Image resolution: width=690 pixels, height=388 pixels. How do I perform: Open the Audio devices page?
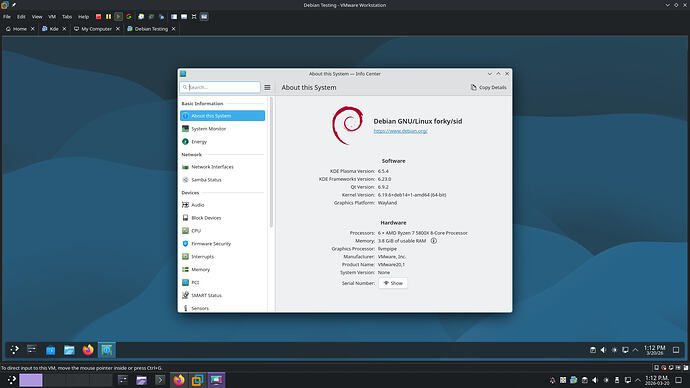point(223,205)
